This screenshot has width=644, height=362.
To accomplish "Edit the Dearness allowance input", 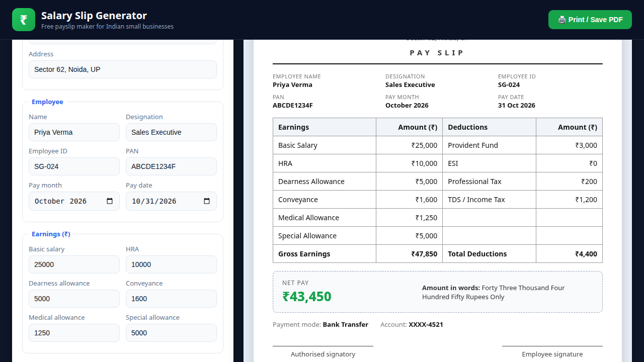I will [74, 299].
